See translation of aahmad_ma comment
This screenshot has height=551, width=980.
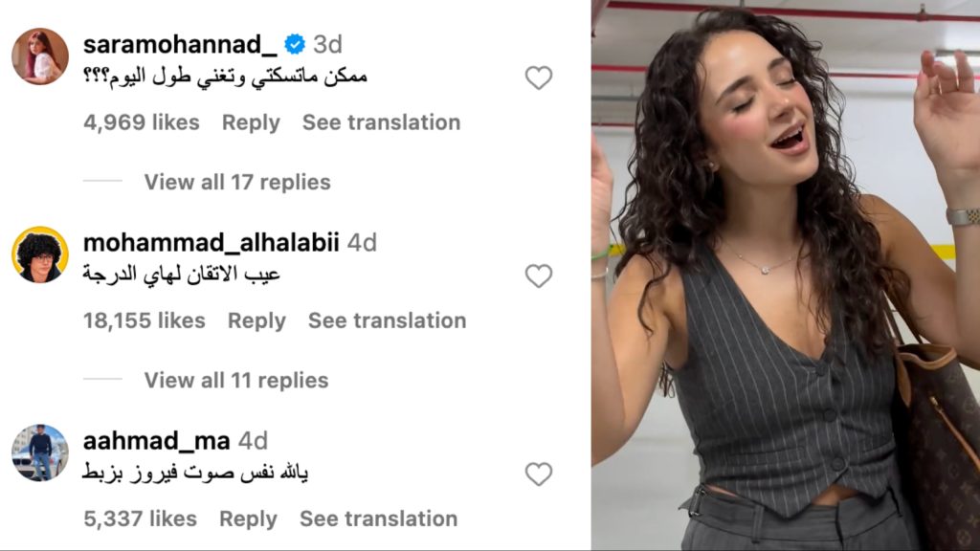379,518
